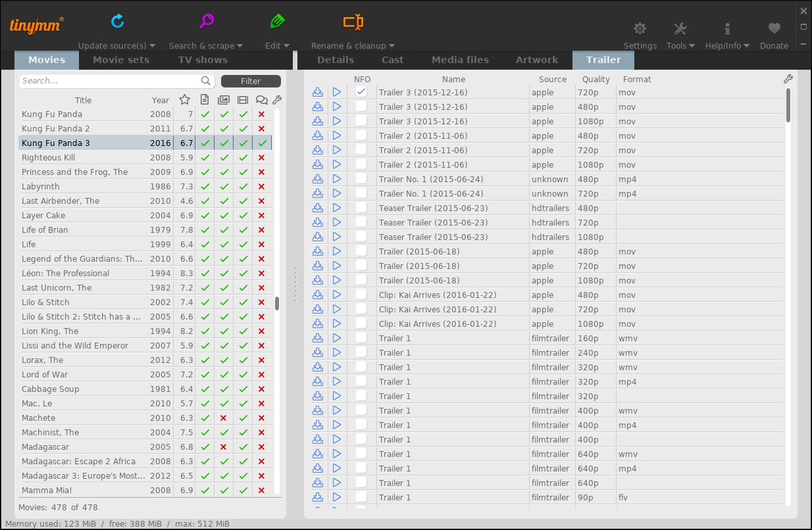Click the wrench icon above trailer table
Screen dimensions: 812x530
pyautogui.click(x=787, y=79)
